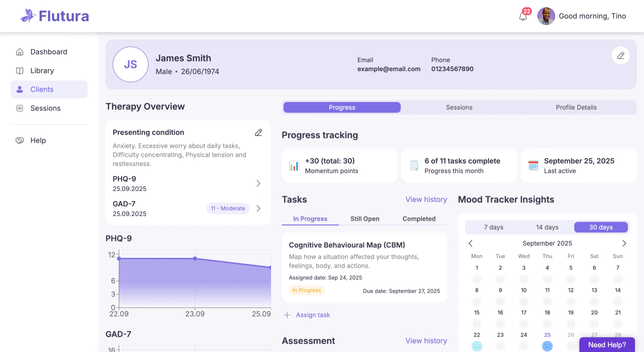Select the 14 days mood range
The width and height of the screenshot is (644, 352).
547,227
